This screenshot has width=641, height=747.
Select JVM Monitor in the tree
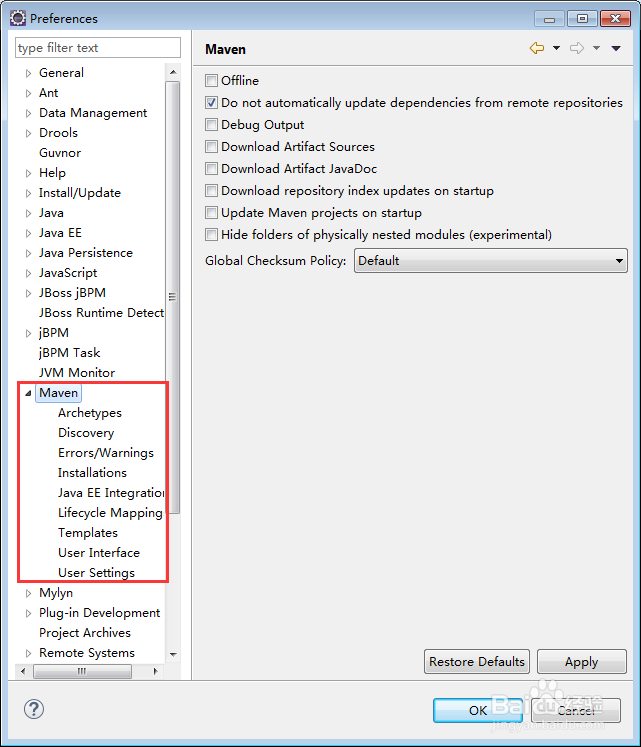(x=77, y=373)
